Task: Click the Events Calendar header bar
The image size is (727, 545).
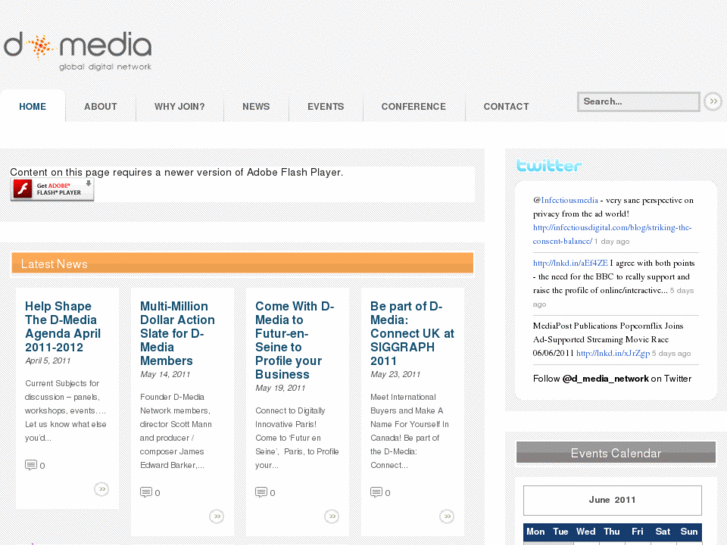Action: point(616,453)
